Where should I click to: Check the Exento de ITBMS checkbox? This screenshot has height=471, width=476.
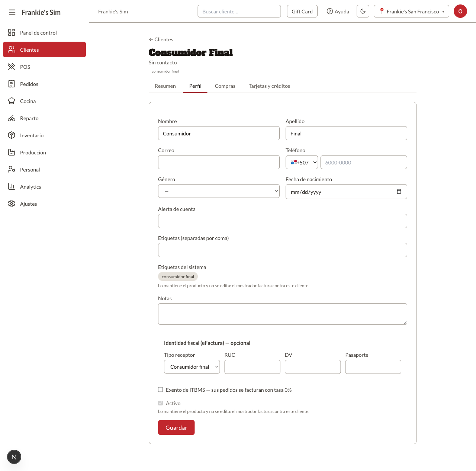[161, 390]
